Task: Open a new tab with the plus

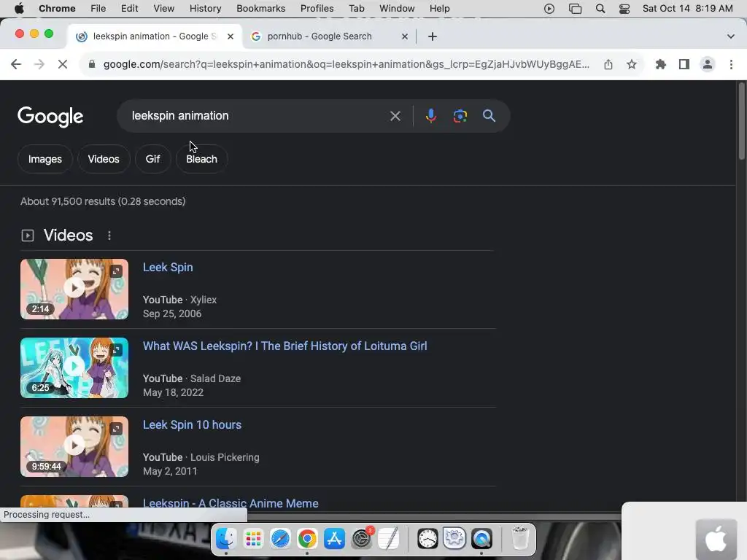Action: pos(432,36)
